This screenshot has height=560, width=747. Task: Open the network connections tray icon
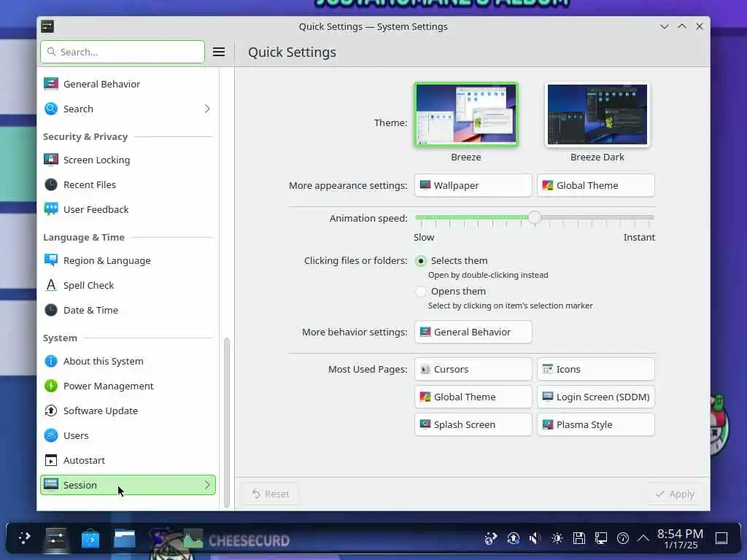pyautogui.click(x=601, y=538)
